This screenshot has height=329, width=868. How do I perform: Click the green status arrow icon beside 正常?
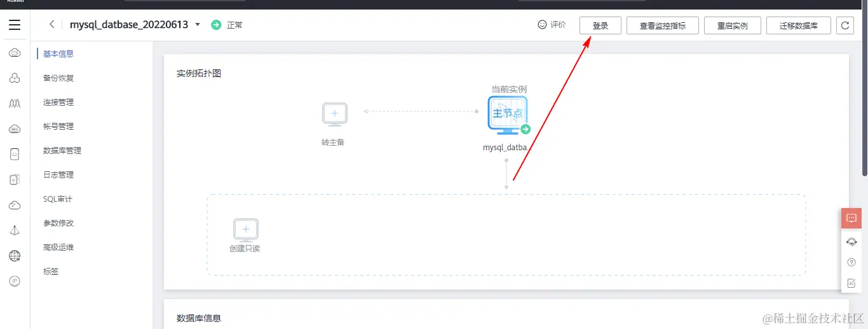216,25
